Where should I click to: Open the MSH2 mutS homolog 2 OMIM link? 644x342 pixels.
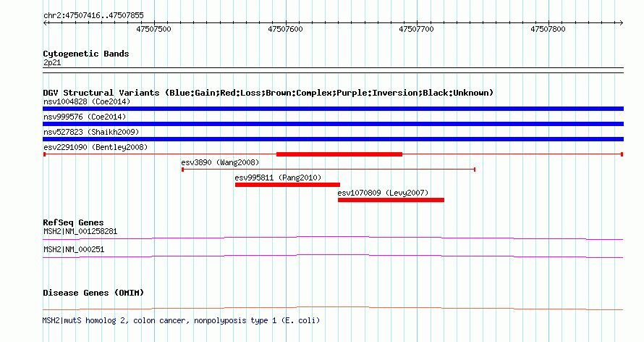click(181, 320)
